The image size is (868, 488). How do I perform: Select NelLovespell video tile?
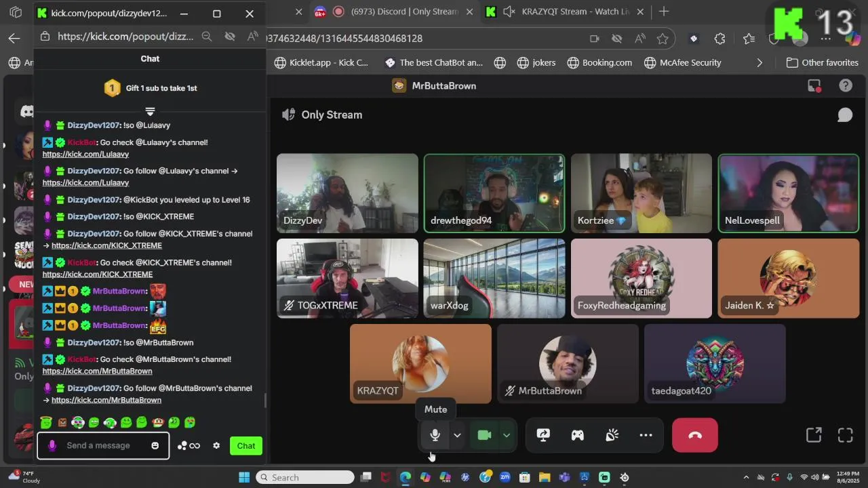[789, 193]
